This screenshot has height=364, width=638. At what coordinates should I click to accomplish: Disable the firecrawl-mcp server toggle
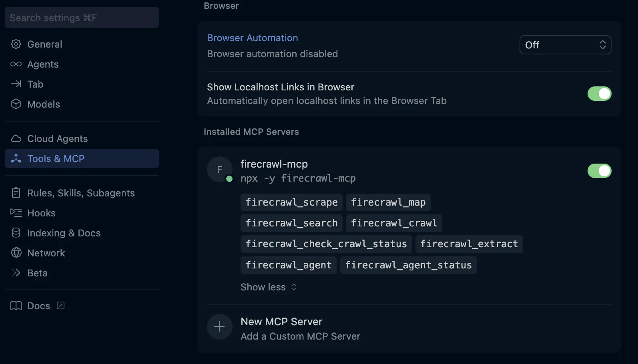[599, 171]
